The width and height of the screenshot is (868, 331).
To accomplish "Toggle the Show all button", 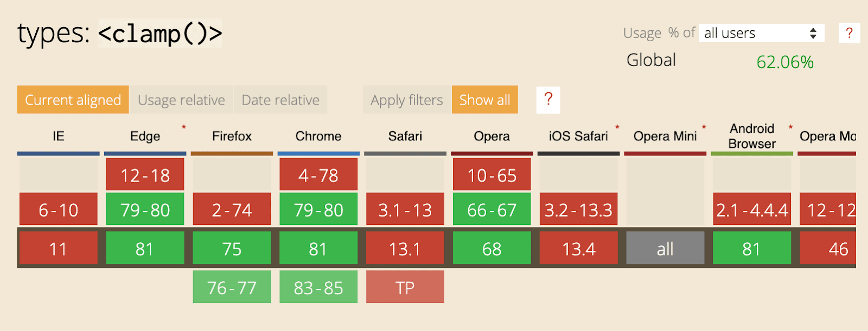I will (x=484, y=100).
